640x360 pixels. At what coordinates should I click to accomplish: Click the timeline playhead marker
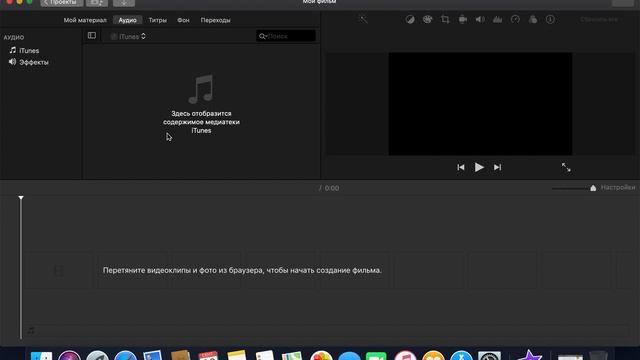(x=21, y=198)
